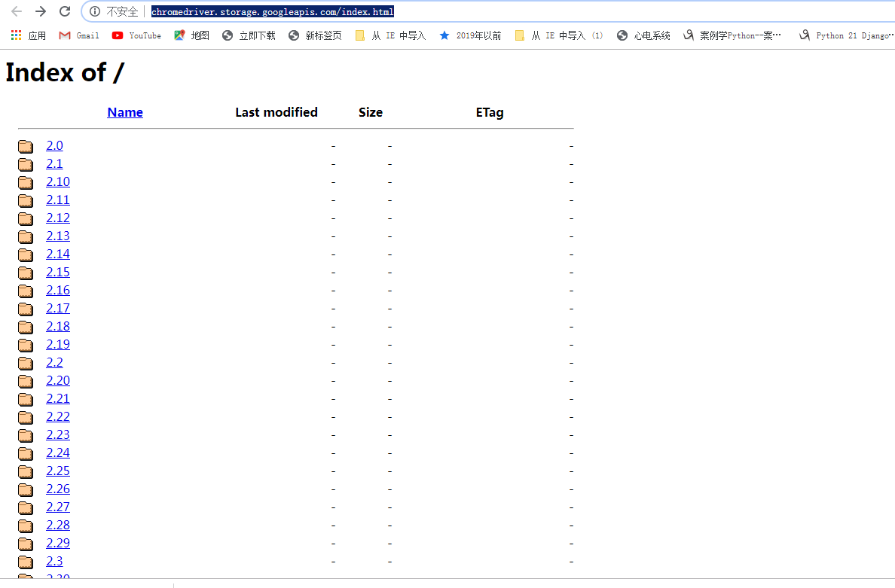Viewport: 895px width, 588px height.
Task: Open the 2.11 directory link
Action: point(58,200)
